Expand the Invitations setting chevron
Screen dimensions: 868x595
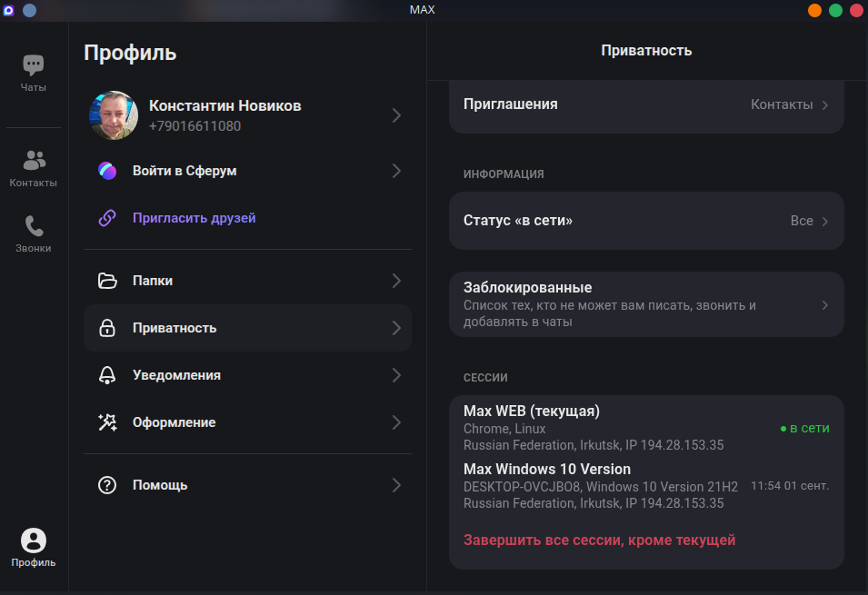825,105
